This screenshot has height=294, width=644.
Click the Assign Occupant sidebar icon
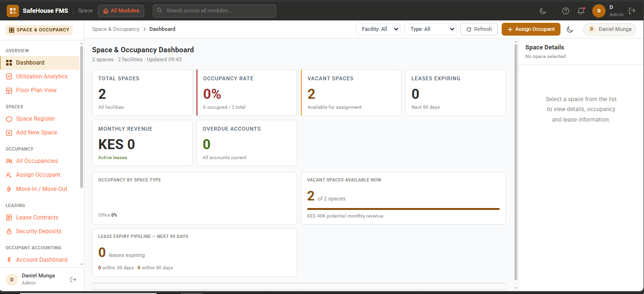(9, 175)
